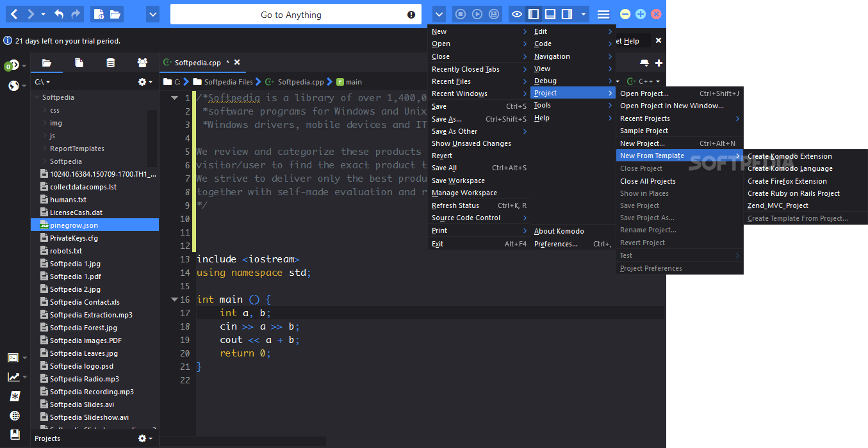Screen dimensions: 868x448
Task: Click Softpedia Files breadcrumb segment
Action: 224,82
